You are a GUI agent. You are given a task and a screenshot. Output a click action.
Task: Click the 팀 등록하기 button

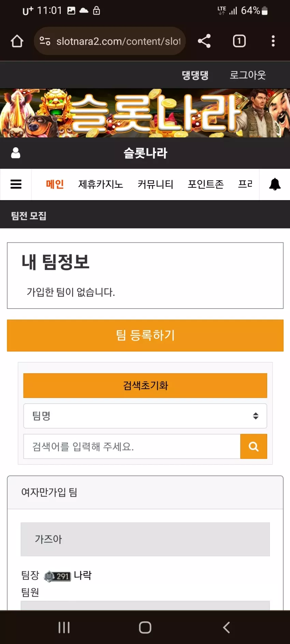(145, 335)
